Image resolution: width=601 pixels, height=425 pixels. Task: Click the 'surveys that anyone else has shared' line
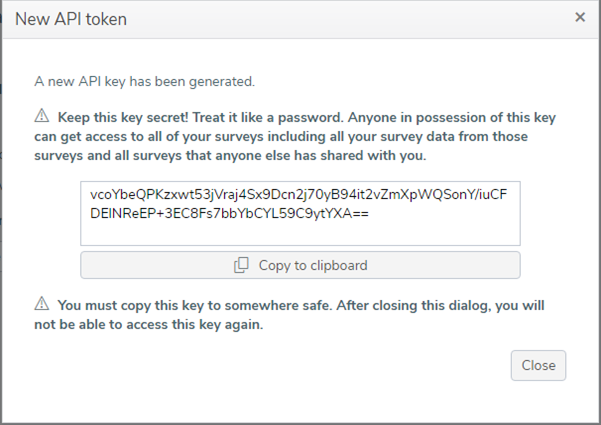pyautogui.click(x=230, y=156)
